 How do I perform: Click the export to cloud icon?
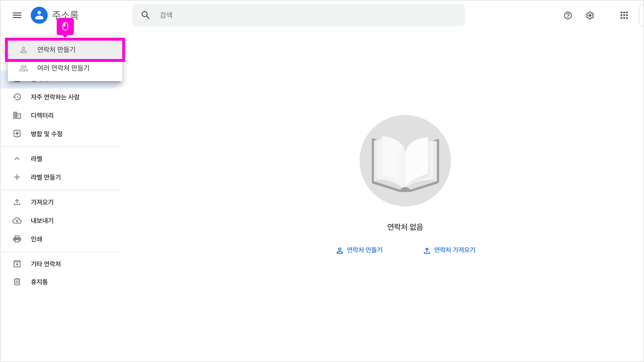tap(17, 220)
